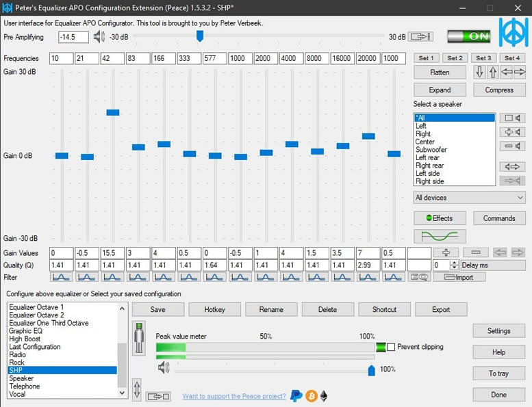Select the Telephone configuration

coord(62,386)
